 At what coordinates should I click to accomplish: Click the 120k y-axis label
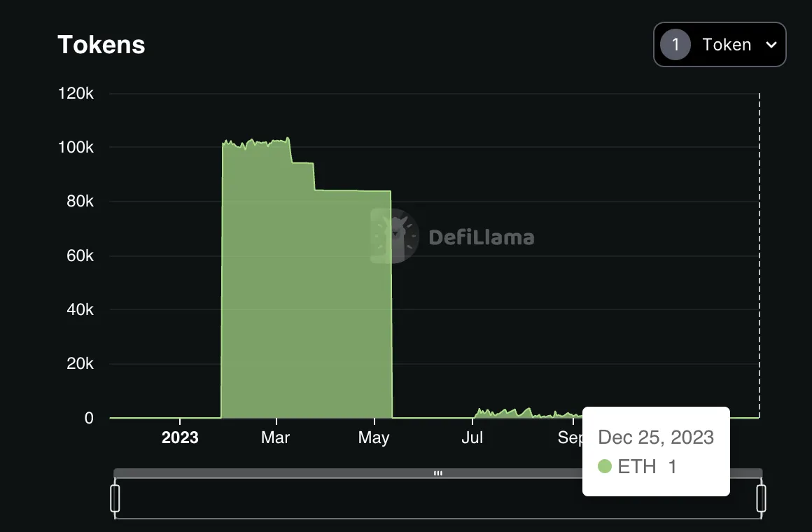[x=76, y=94]
